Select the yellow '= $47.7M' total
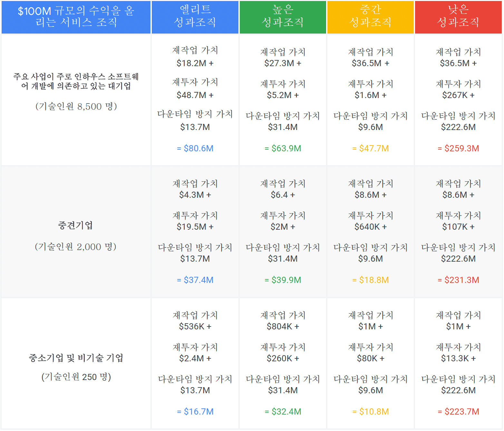Image resolution: width=504 pixels, height=431 pixels. pos(371,148)
